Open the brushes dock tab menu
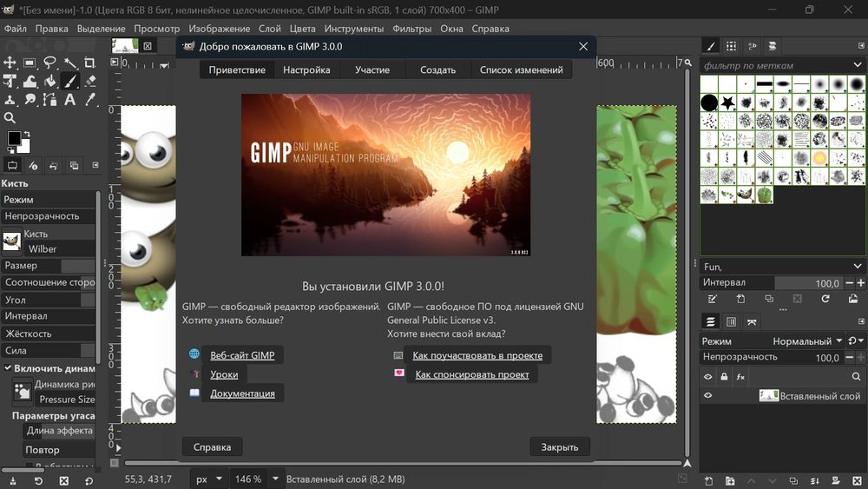868x489 pixels. click(861, 46)
